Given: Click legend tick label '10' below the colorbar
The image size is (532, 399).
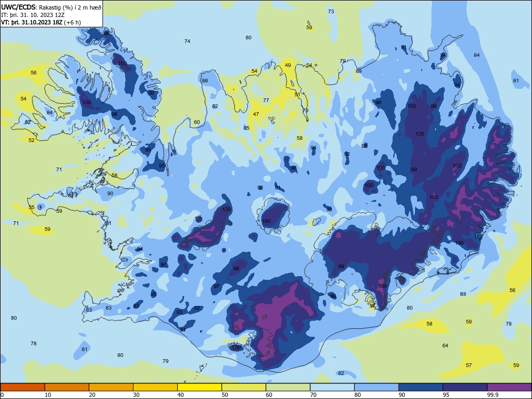Looking at the screenshot, I should click(x=48, y=395).
